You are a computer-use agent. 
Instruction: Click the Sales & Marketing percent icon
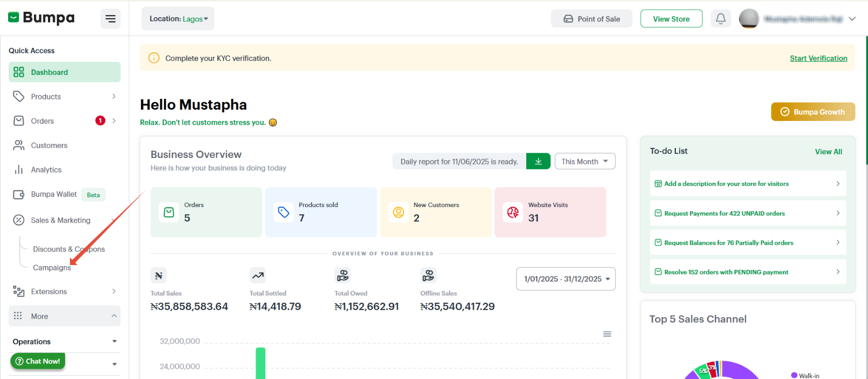point(19,220)
